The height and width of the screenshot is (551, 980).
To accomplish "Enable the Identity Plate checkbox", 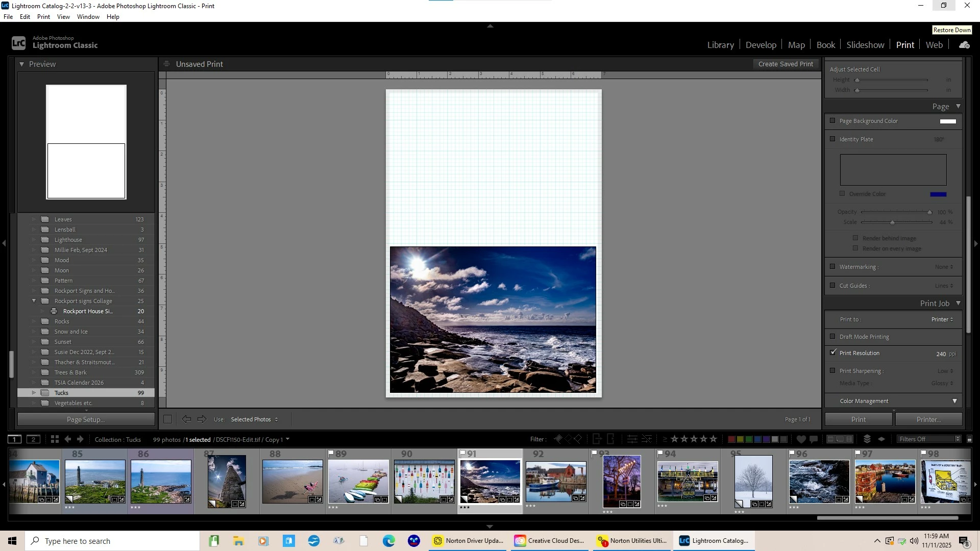I will click(x=832, y=139).
